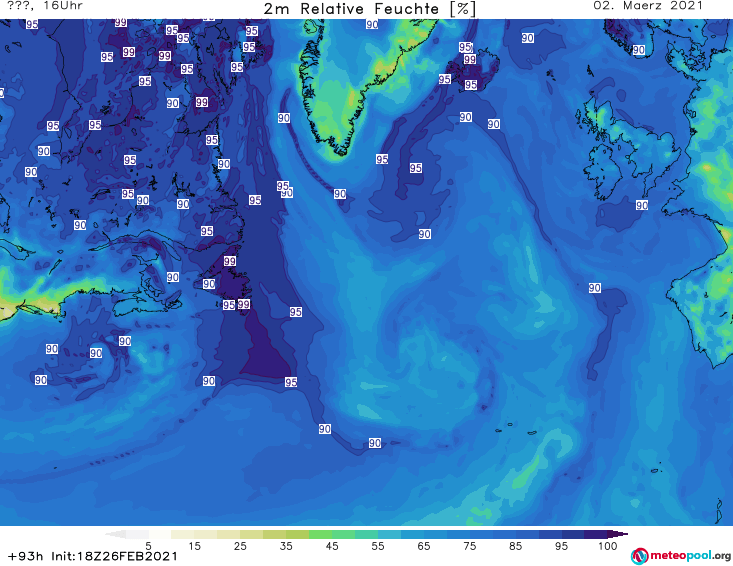Click the meteopool.org logo
The height and width of the screenshot is (566, 733).
681,556
